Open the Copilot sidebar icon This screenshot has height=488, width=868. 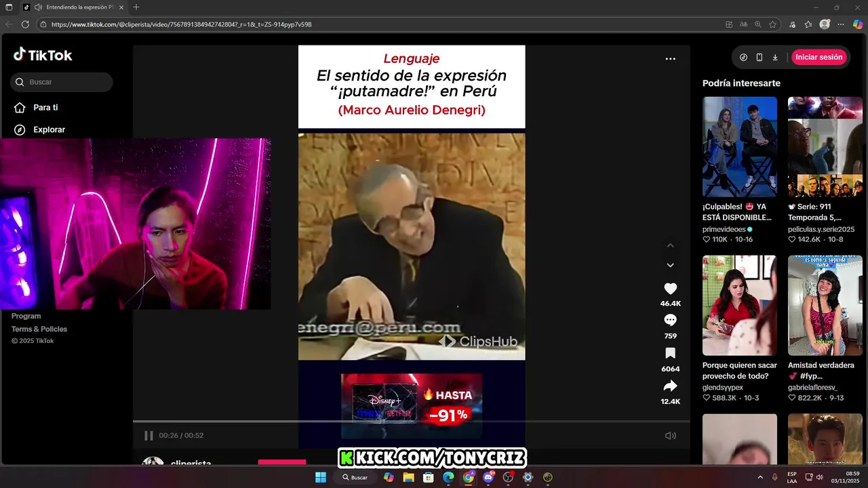[857, 24]
